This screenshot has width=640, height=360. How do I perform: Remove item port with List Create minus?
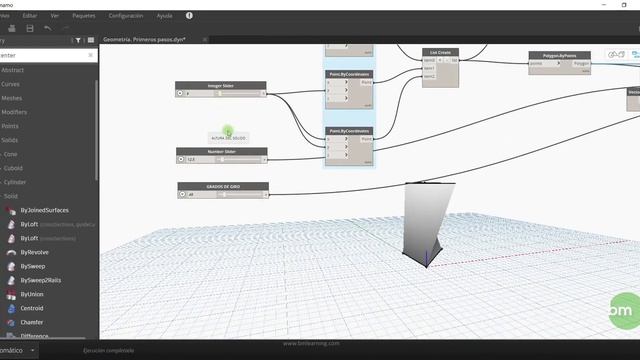point(447,60)
